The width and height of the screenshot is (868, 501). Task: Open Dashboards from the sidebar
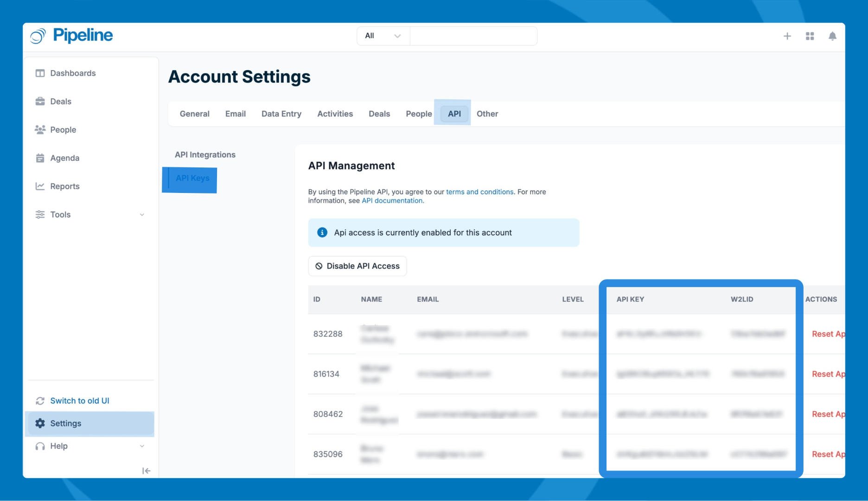tap(73, 73)
